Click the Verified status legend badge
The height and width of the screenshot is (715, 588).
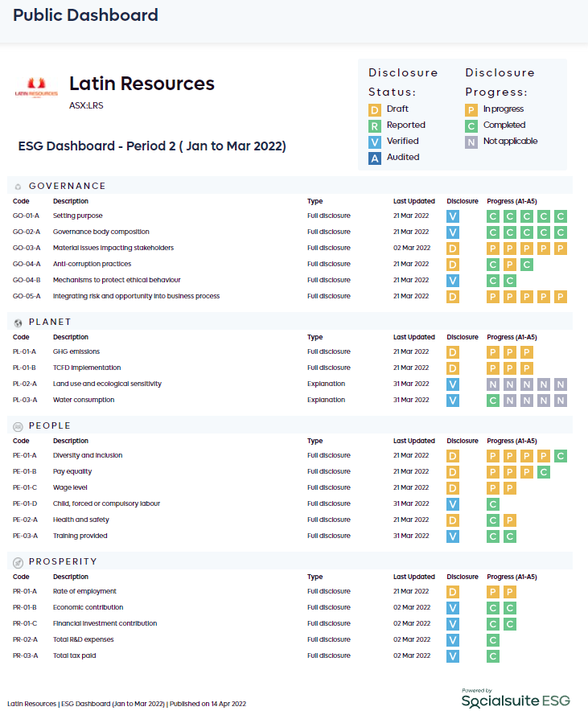pos(375,142)
